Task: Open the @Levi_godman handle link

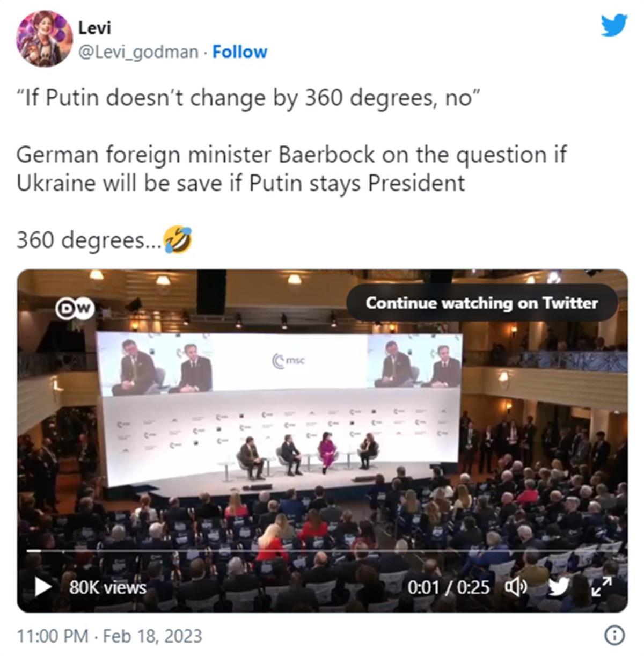Action: [x=138, y=52]
